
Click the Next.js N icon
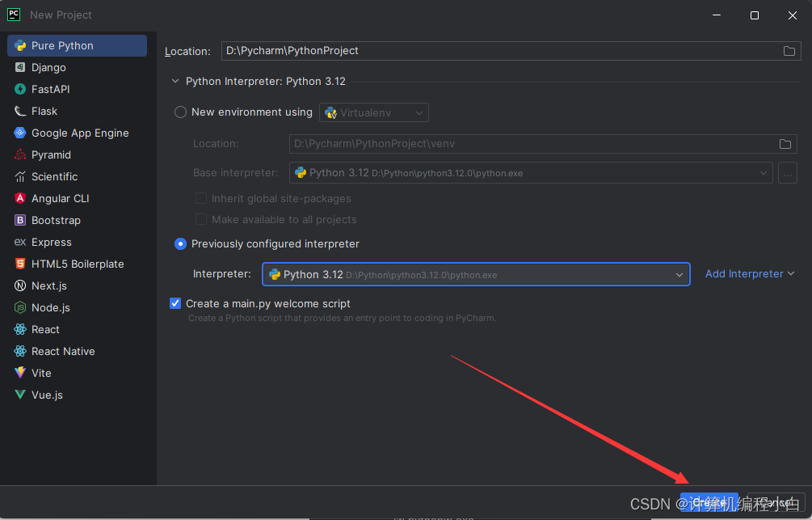pyautogui.click(x=20, y=285)
